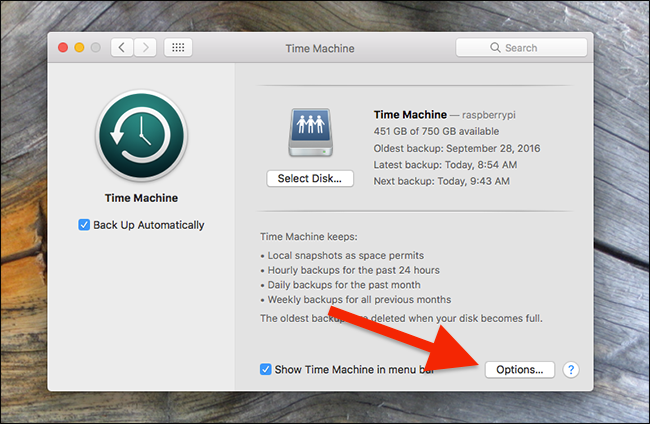Open the Time Machine help question mark
This screenshot has width=650, height=424.
[x=571, y=369]
